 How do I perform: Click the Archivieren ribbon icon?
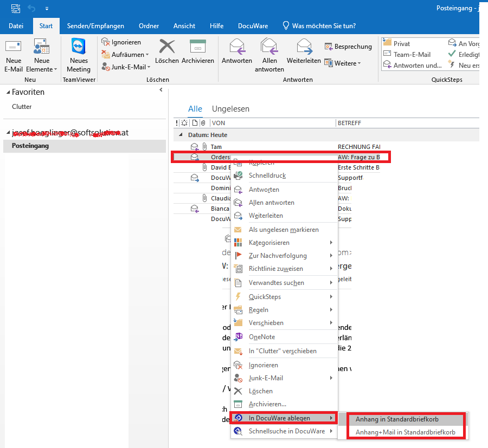point(198,47)
